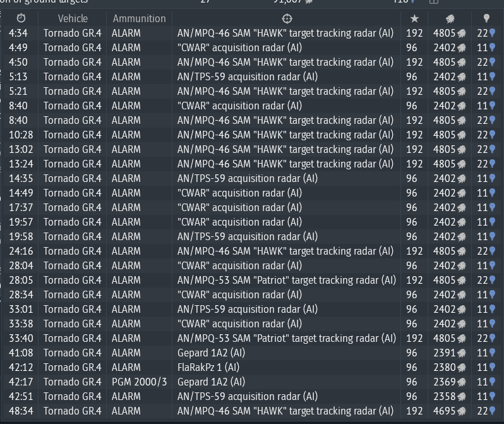
Task: Select Gepard 1A2 (AI) in the 41:08 row
Action: coord(211,353)
